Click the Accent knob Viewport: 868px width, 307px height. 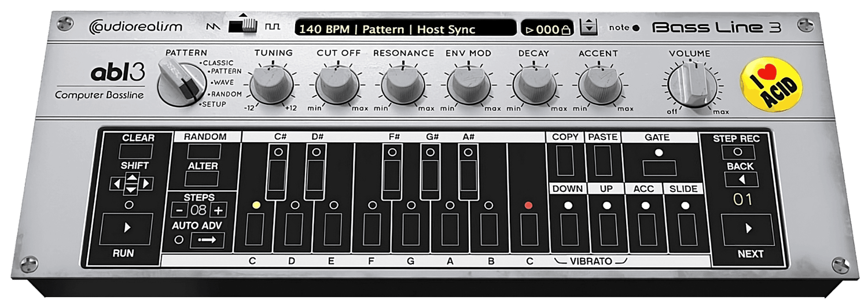pos(599,84)
